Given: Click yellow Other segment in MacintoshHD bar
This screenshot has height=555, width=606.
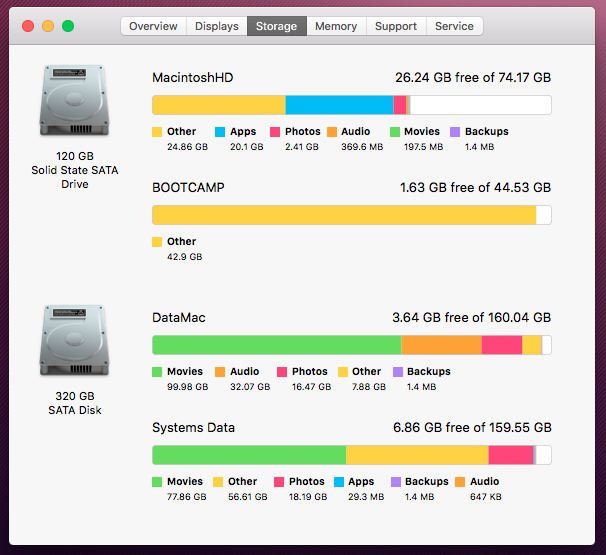Looking at the screenshot, I should click(x=219, y=105).
